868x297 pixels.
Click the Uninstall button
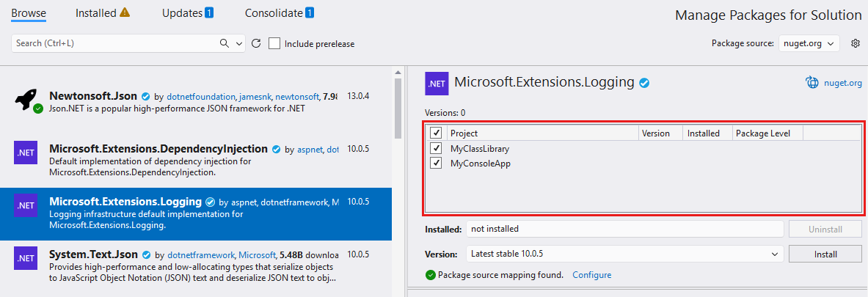point(825,229)
